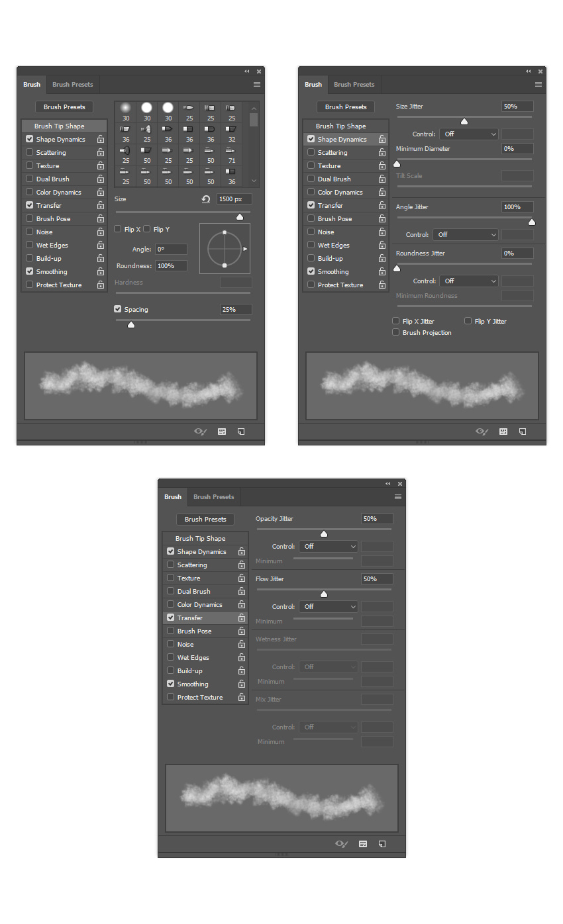Viewport: 563px width, 924px height.
Task: Check the Noise checkbox in the Size Jitter panel
Action: (x=311, y=232)
